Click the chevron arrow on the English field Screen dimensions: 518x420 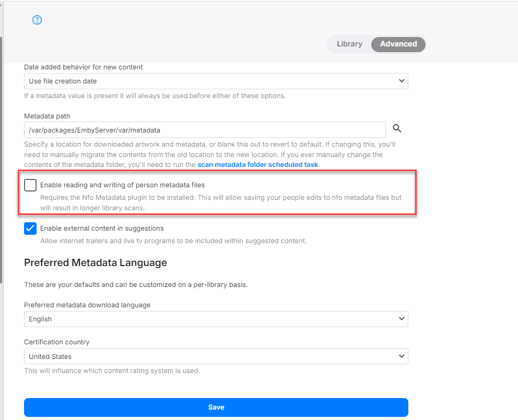(x=401, y=319)
